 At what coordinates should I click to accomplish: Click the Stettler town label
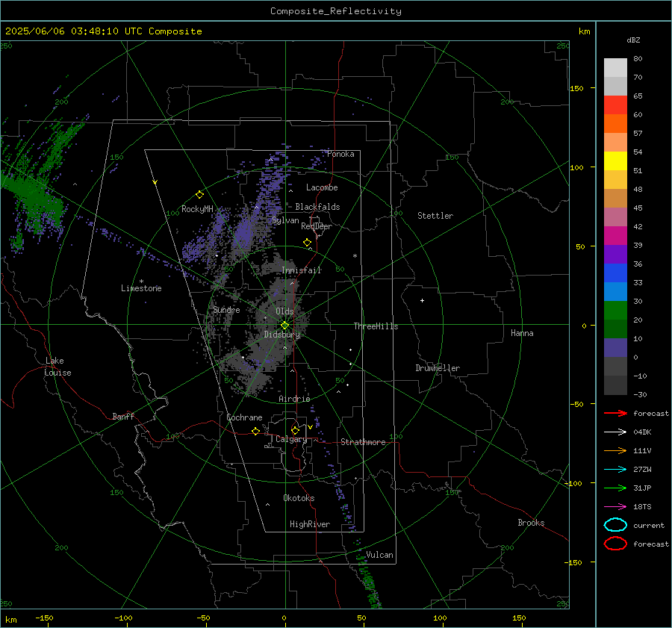point(435,216)
